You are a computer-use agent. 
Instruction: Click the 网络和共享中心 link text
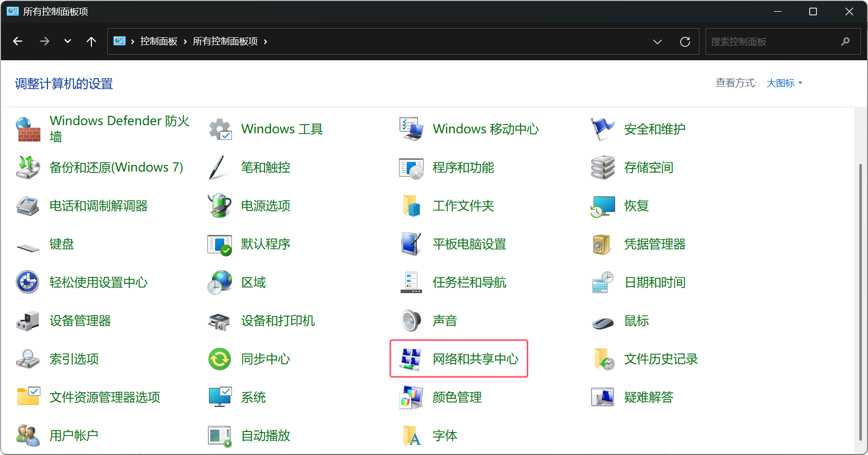click(476, 359)
